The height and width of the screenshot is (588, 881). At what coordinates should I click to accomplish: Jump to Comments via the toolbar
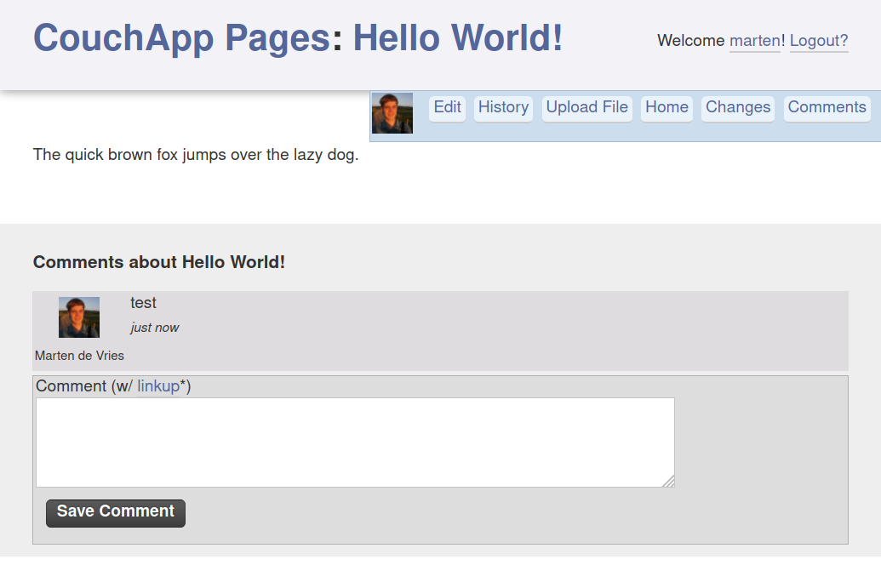[827, 107]
